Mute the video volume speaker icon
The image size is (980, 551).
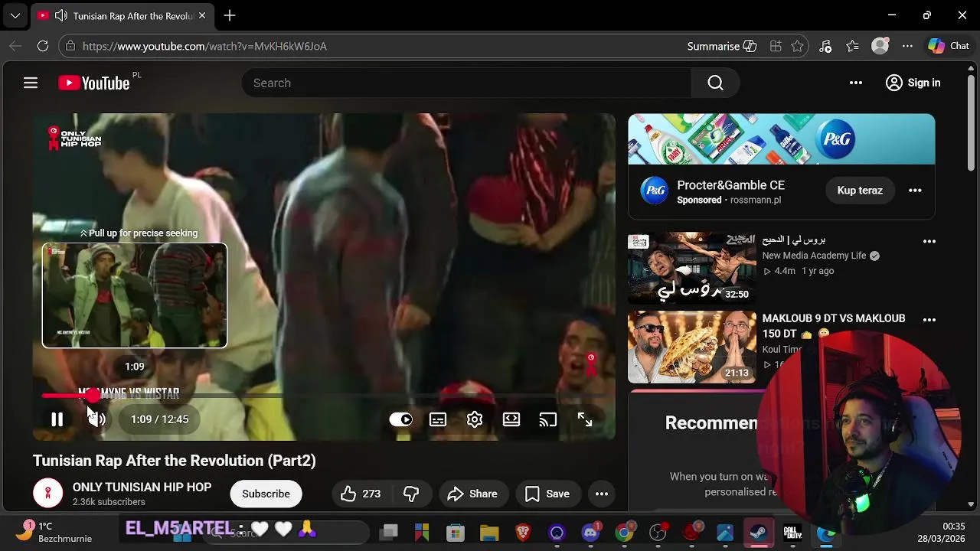(x=97, y=419)
